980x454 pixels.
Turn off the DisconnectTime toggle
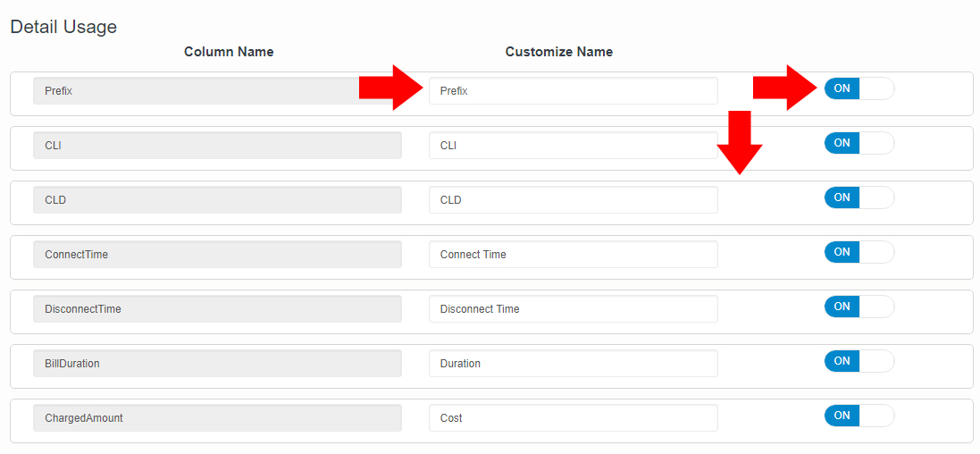point(859,307)
